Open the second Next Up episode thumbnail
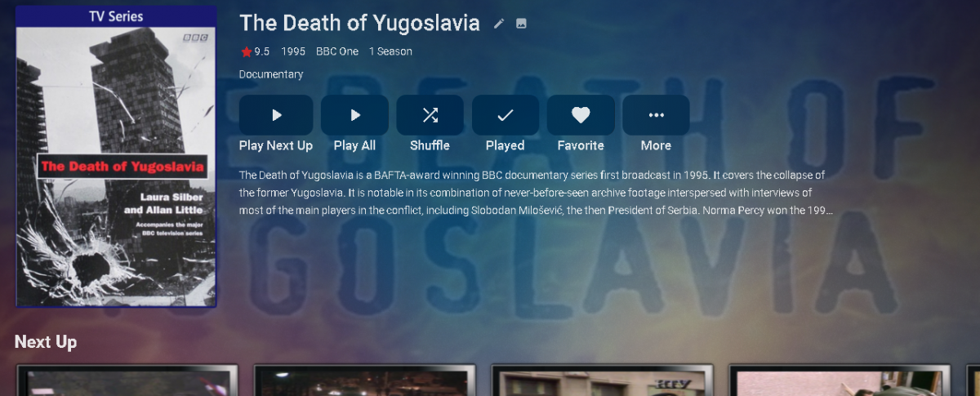 point(364,380)
